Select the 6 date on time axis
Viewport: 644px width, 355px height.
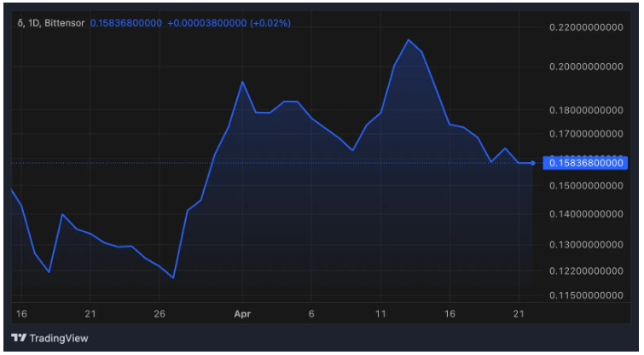pyautogui.click(x=311, y=313)
